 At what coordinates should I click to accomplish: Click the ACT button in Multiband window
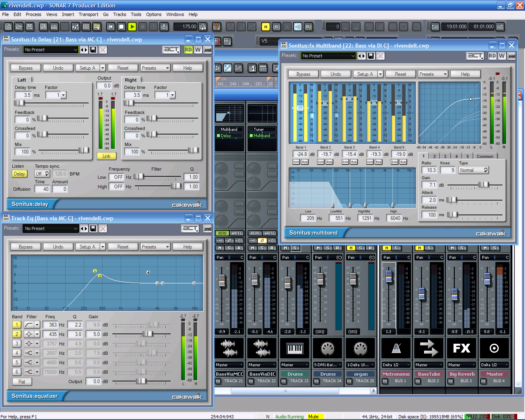pos(476,56)
